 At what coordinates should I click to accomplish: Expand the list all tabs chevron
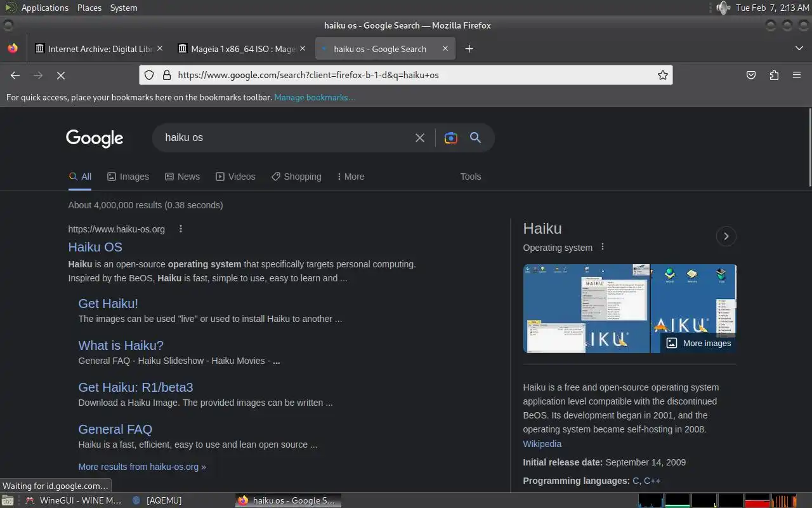pyautogui.click(x=799, y=48)
